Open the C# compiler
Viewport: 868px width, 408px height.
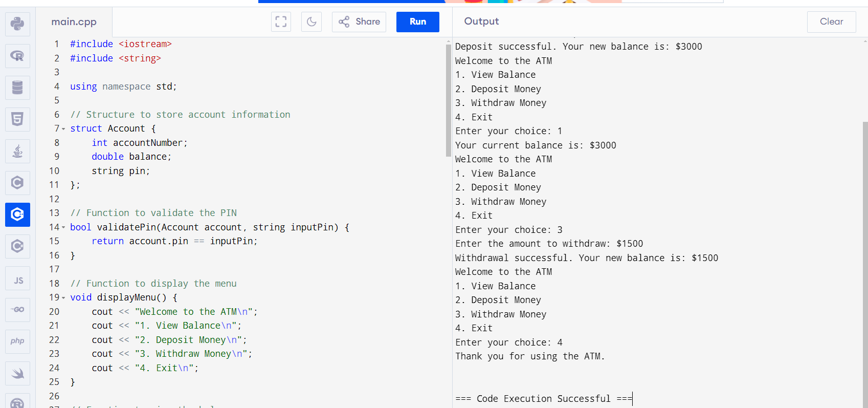click(17, 246)
